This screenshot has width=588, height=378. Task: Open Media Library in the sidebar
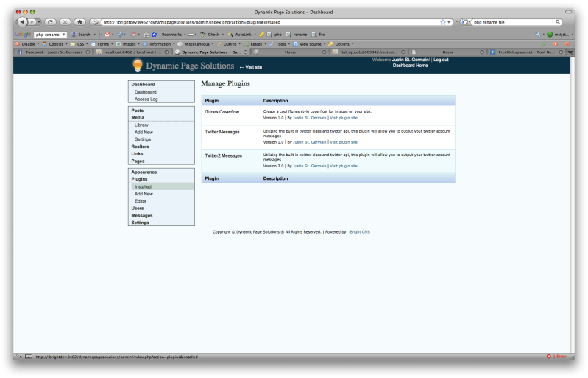[x=141, y=125]
